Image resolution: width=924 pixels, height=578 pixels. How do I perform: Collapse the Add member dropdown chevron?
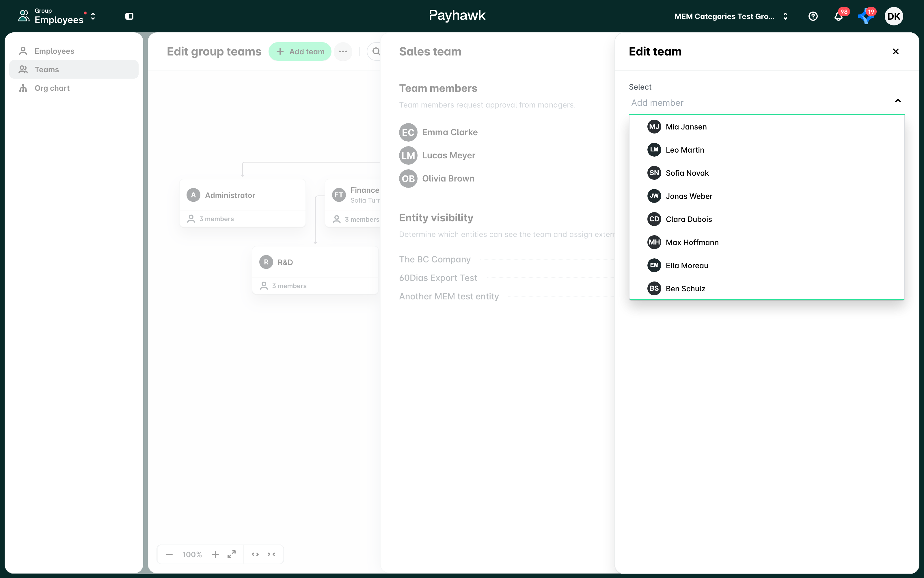click(898, 101)
